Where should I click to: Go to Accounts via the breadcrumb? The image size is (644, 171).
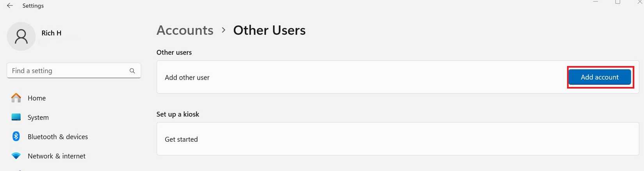tap(185, 30)
